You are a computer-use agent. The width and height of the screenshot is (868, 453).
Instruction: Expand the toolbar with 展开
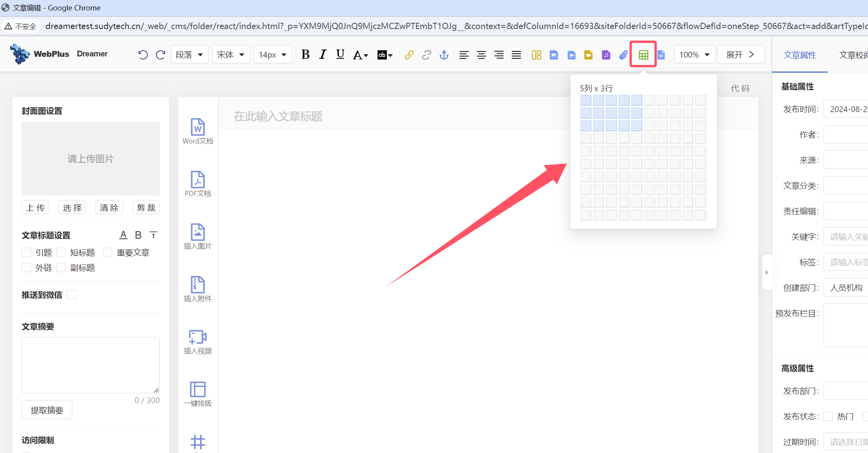[741, 54]
